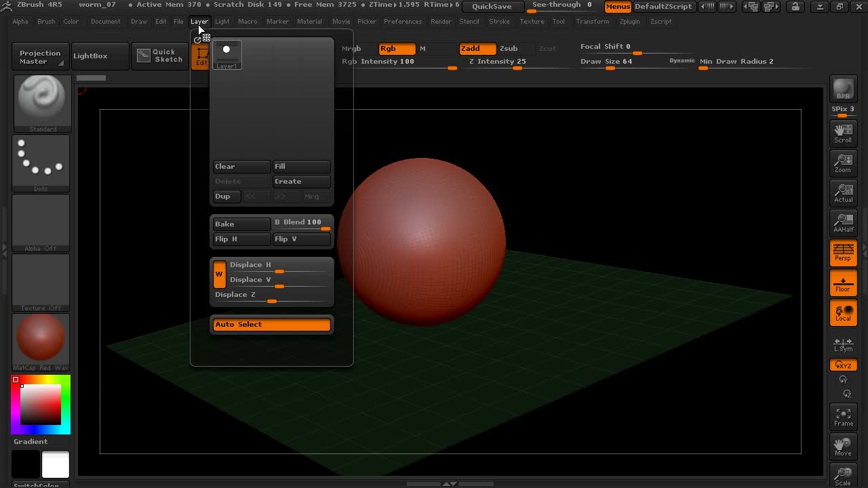
Task: Select the Zoom canvas tool
Action: (x=843, y=163)
